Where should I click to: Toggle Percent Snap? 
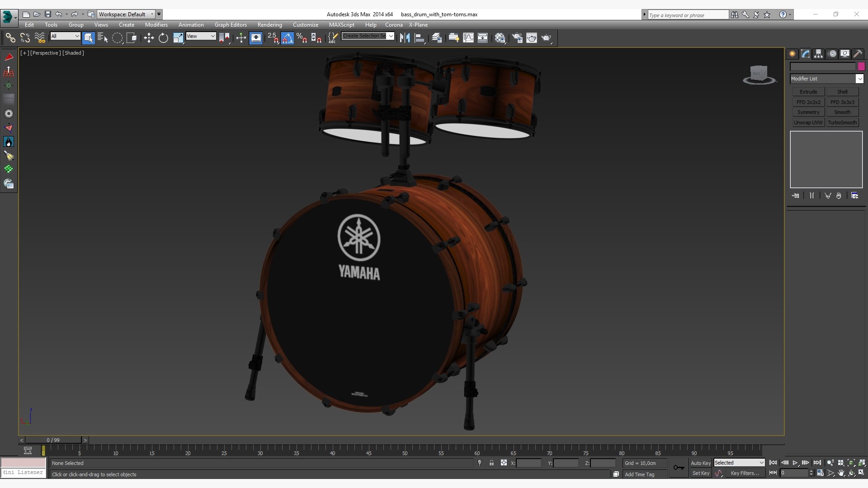point(302,38)
